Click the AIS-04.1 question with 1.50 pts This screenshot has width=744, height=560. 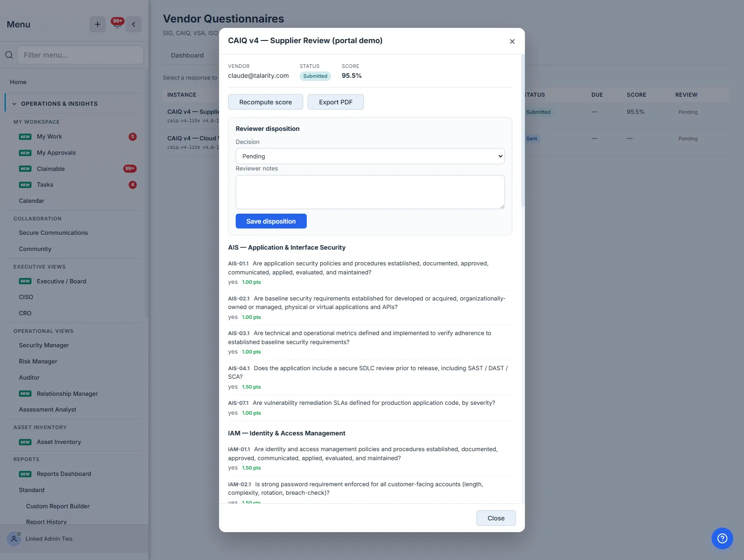pyautogui.click(x=370, y=377)
